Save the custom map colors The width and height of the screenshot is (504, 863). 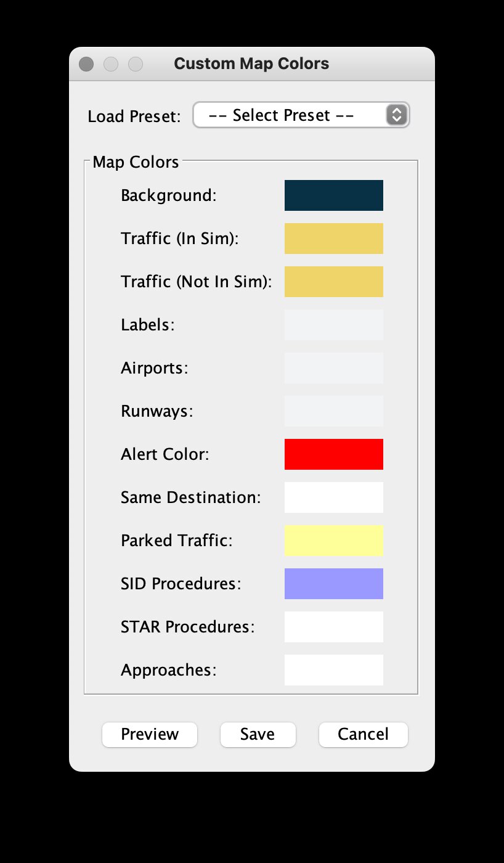(258, 734)
